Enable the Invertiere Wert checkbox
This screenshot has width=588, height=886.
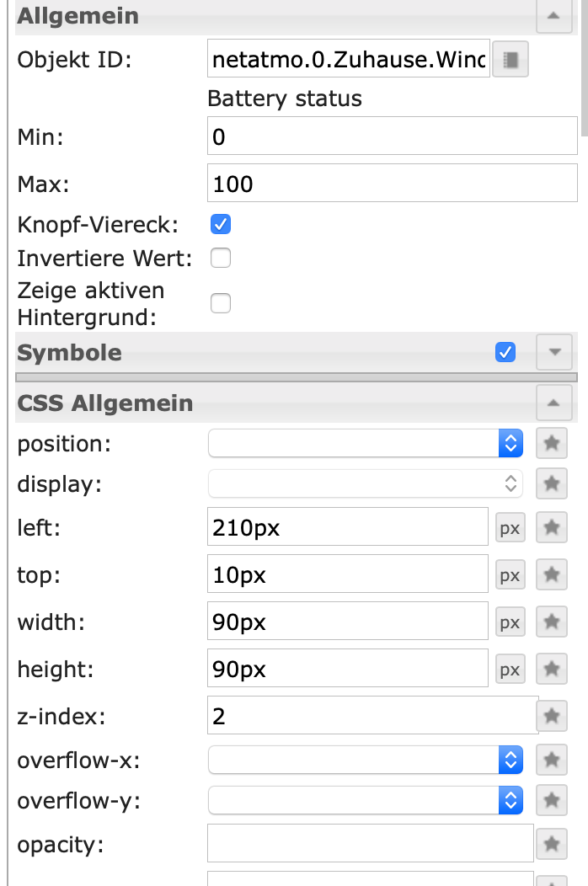[221, 258]
